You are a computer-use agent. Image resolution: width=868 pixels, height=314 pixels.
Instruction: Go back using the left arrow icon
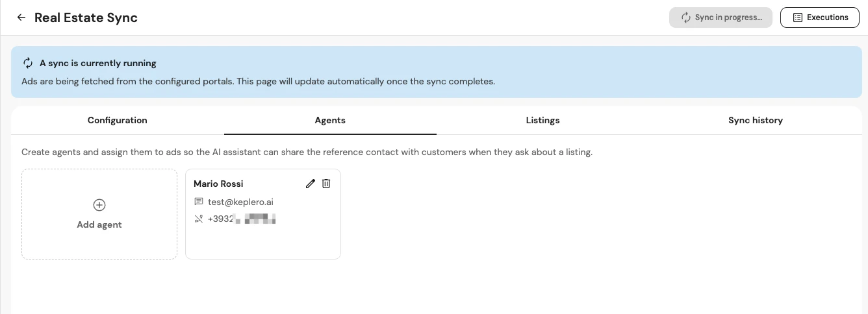pyautogui.click(x=21, y=18)
